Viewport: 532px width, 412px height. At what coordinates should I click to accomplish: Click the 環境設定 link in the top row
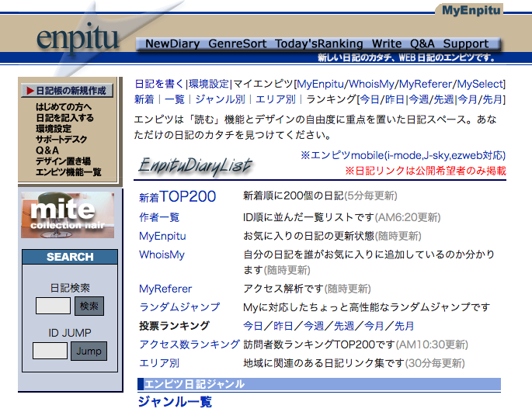[x=209, y=84]
